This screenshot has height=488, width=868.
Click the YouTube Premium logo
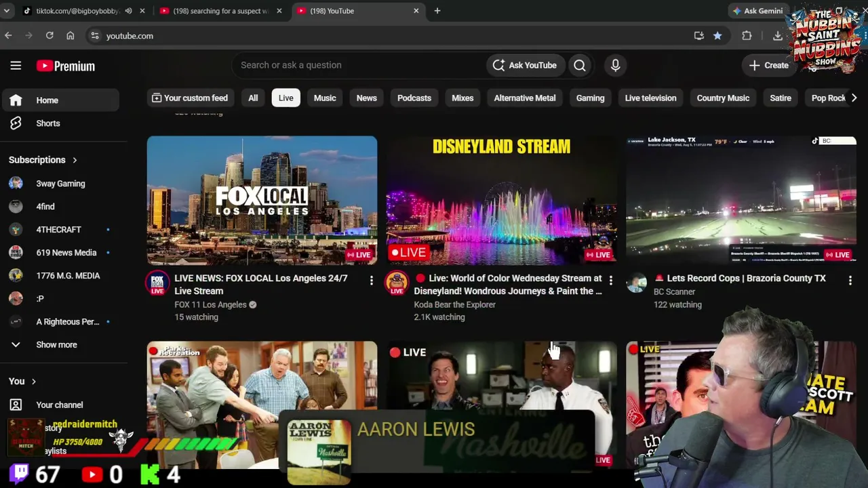pos(66,66)
